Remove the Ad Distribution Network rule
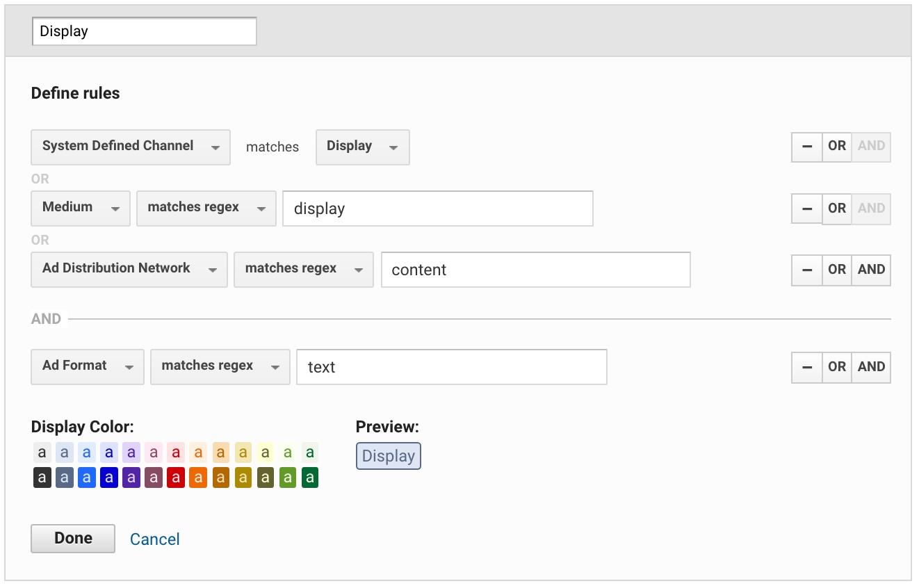The width and height of the screenshot is (919, 588). (807, 270)
